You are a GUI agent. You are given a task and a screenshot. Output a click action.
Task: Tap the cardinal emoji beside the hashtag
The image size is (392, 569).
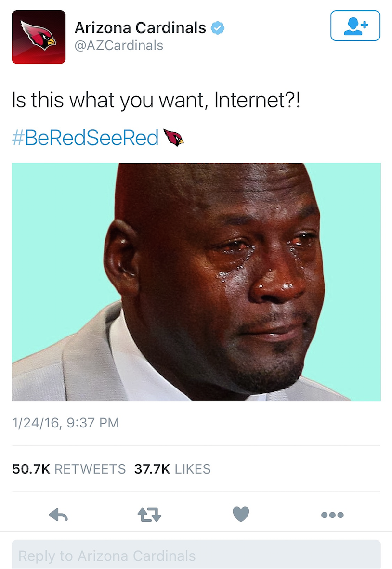point(173,138)
